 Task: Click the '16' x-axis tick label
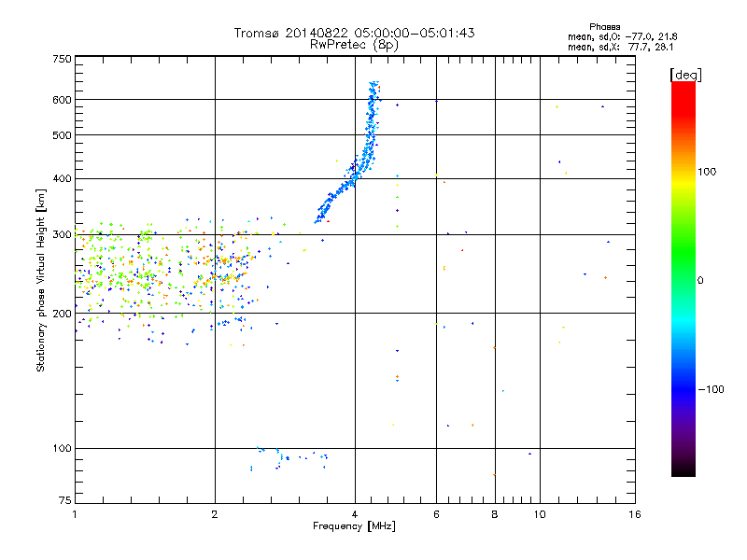[635, 514]
